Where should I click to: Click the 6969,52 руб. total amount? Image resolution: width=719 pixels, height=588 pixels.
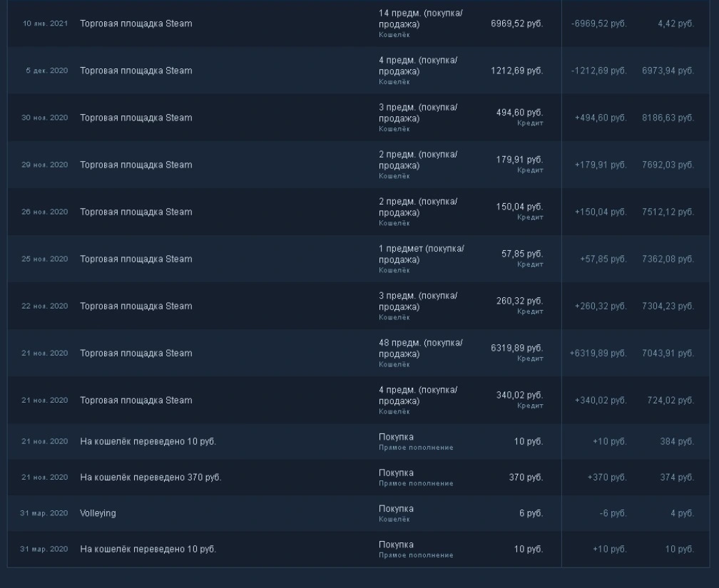coord(516,24)
